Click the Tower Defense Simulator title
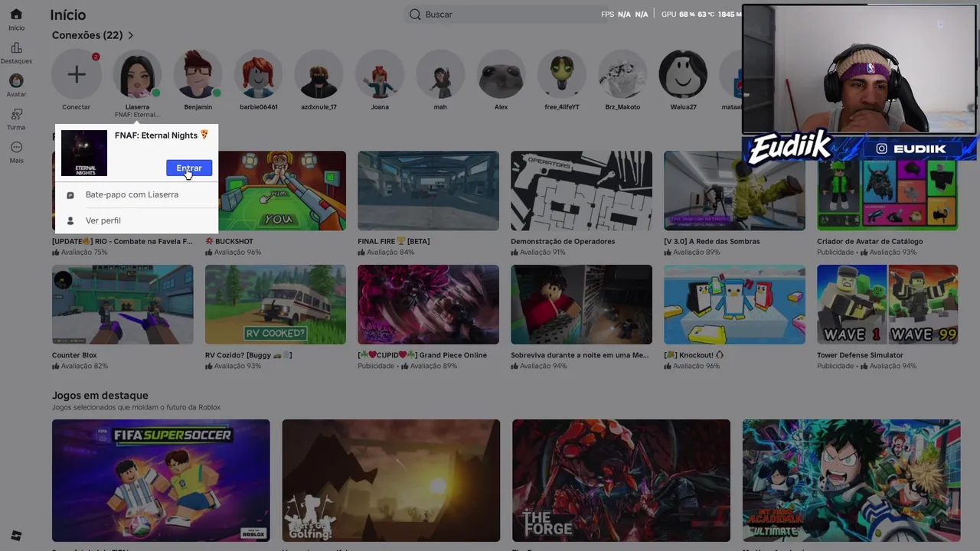The height and width of the screenshot is (551, 980). coord(860,355)
